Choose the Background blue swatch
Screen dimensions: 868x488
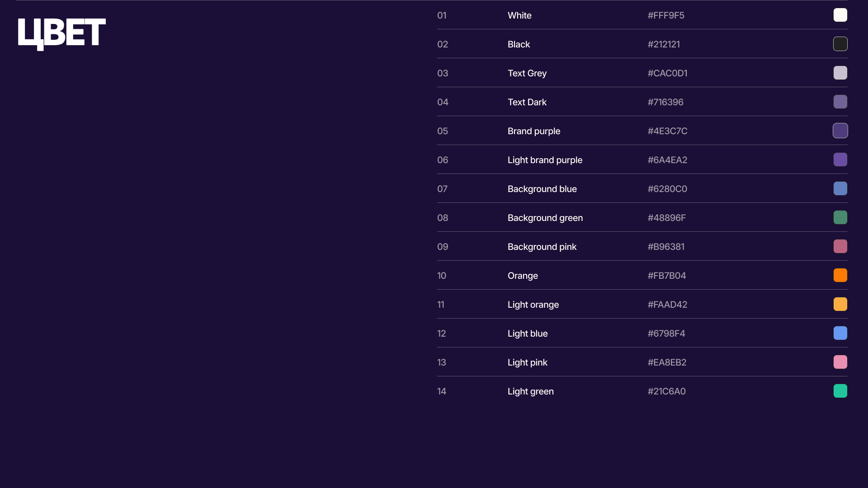coord(840,188)
